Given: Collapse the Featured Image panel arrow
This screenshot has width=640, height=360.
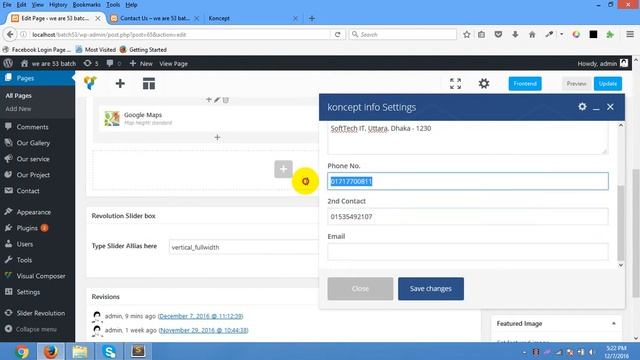Looking at the screenshot, I should [x=614, y=323].
